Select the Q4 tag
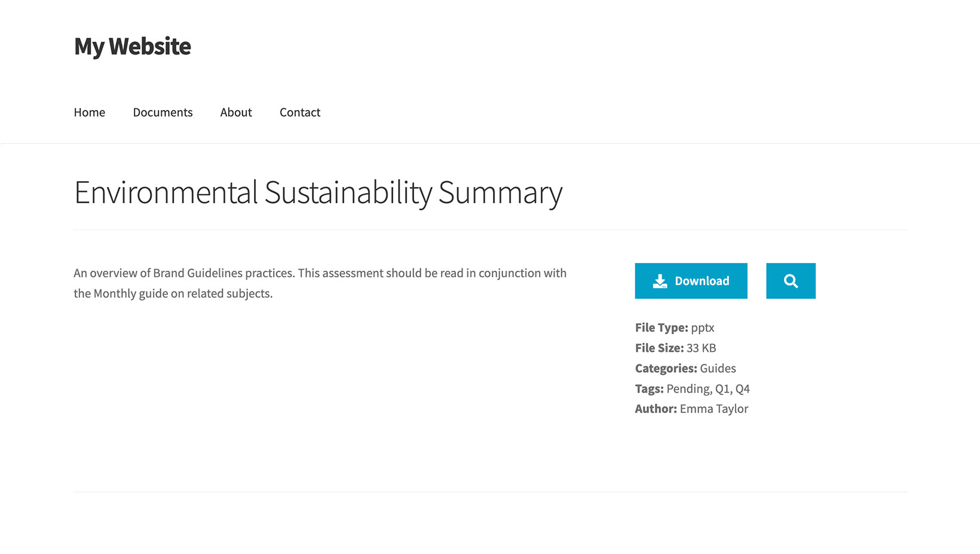980x554 pixels. coord(742,389)
